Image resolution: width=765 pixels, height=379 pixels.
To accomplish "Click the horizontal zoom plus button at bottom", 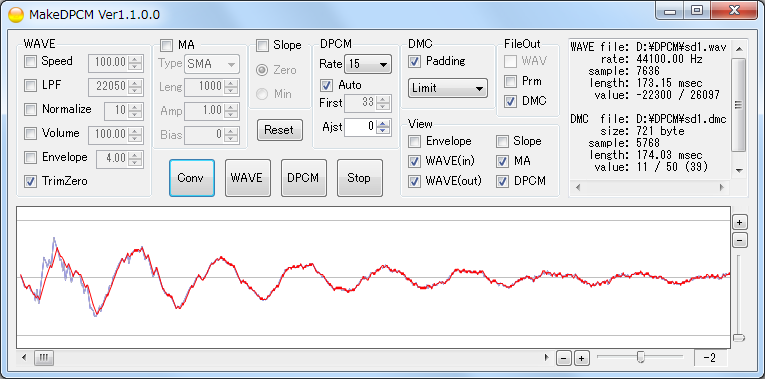I will click(x=581, y=358).
